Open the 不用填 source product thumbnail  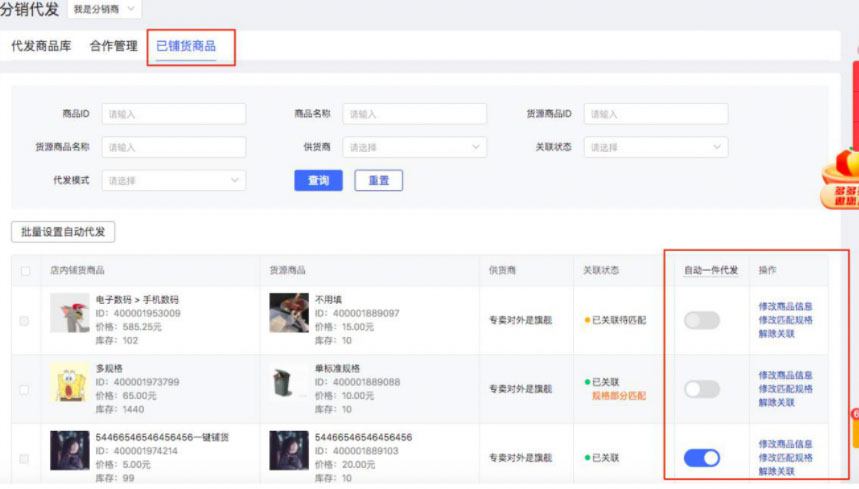pyautogui.click(x=289, y=313)
